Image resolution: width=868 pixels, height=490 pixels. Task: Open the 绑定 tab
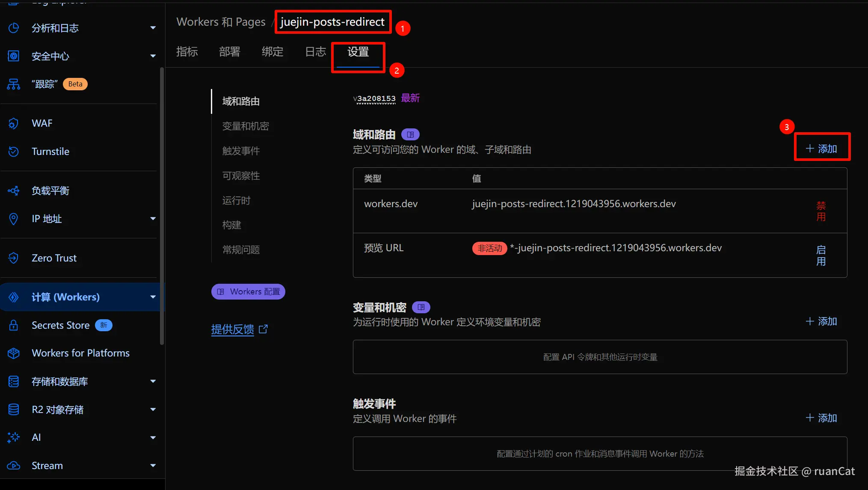273,52
